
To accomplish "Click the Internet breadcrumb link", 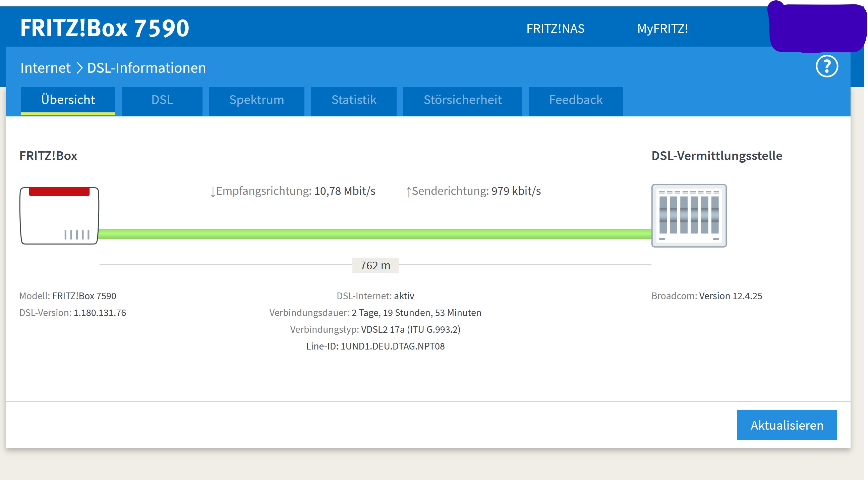I will click(46, 68).
